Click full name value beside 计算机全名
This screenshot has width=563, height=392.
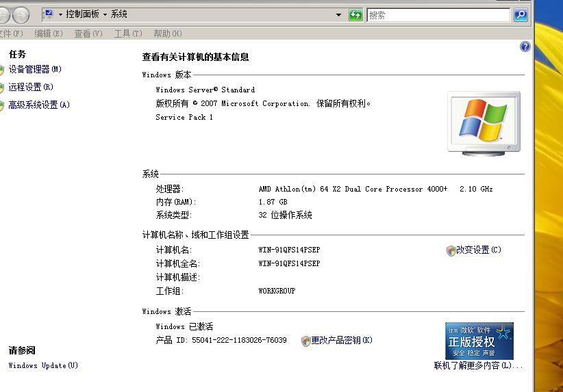pos(289,263)
